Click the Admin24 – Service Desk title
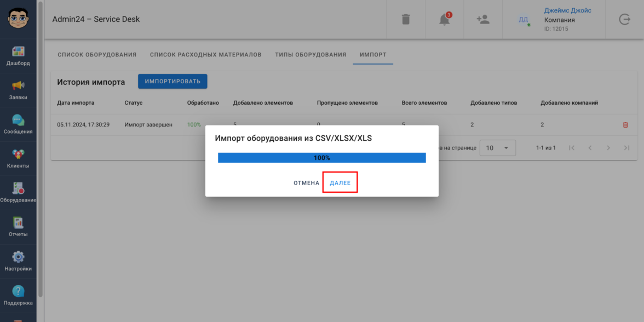The image size is (644, 322). 96,19
